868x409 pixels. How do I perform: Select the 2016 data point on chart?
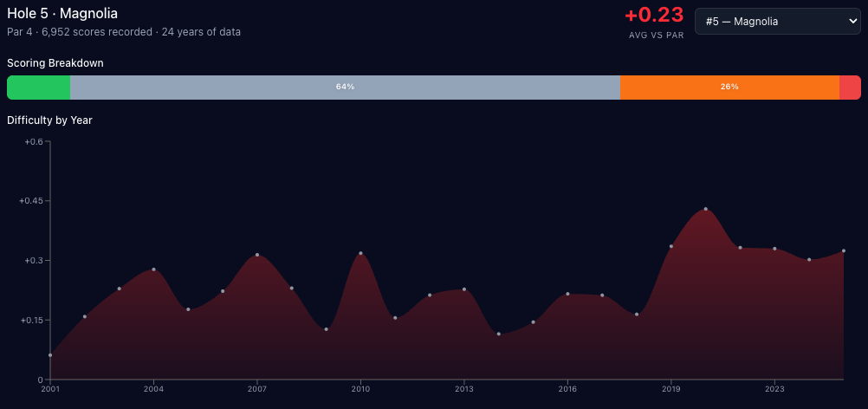pos(567,294)
